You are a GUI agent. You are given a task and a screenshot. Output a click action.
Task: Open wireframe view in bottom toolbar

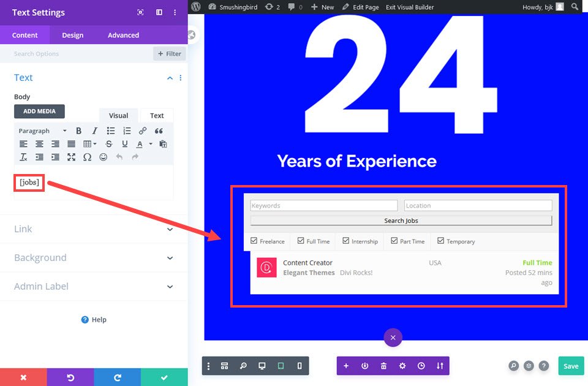click(224, 366)
